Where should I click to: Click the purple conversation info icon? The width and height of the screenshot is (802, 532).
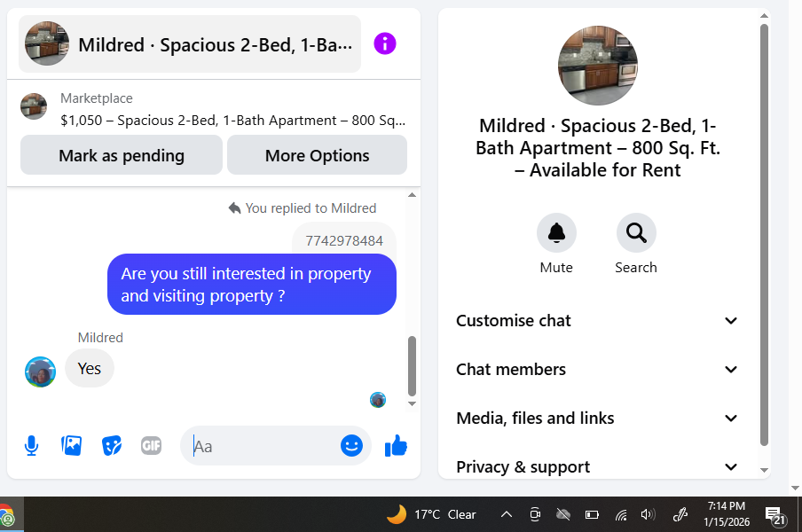pyautogui.click(x=385, y=43)
